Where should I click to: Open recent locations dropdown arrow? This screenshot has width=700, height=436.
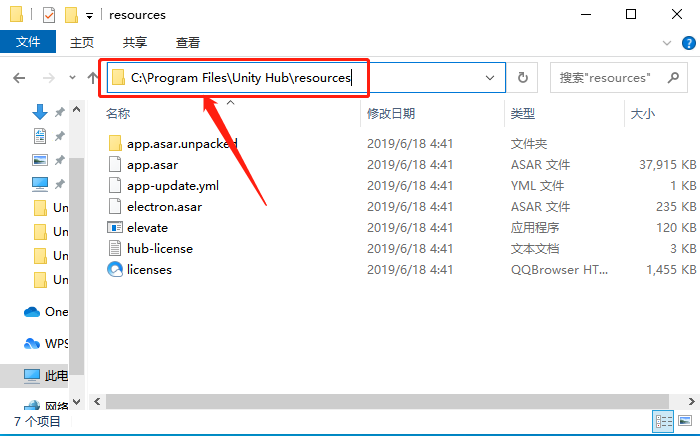click(x=72, y=78)
